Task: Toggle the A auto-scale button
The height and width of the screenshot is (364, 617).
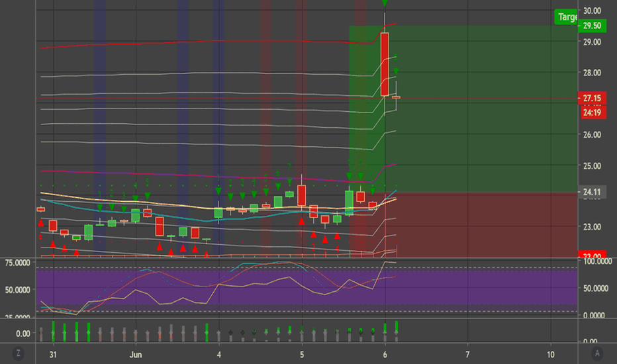Action: pyautogui.click(x=597, y=353)
